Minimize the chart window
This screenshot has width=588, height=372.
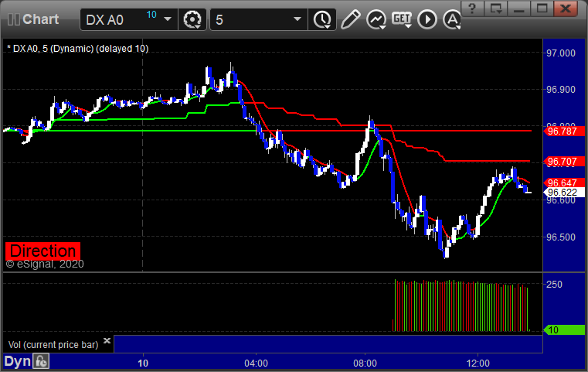pos(519,9)
